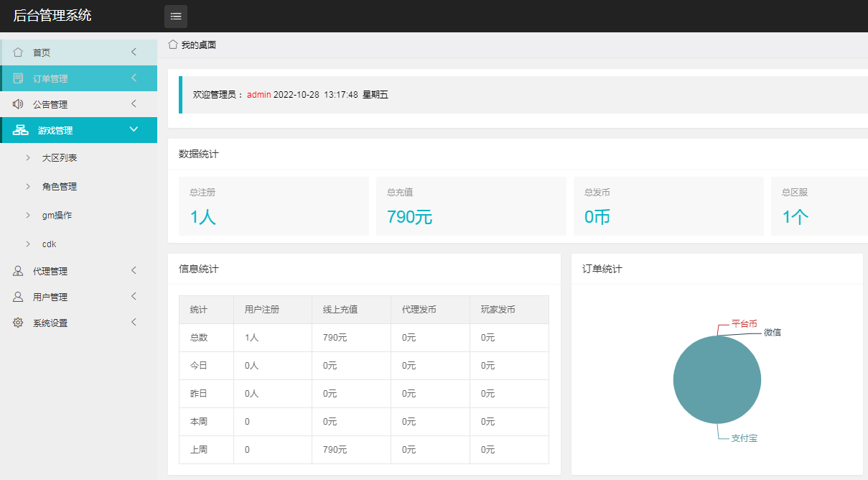Click the home icon beside 首页
The width and height of the screenshot is (868, 480).
point(18,52)
